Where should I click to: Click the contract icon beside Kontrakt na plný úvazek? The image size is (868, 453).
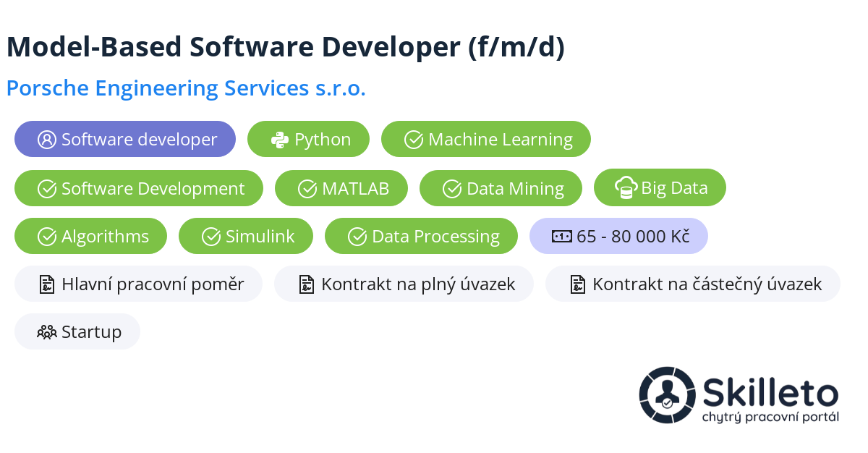point(306,284)
